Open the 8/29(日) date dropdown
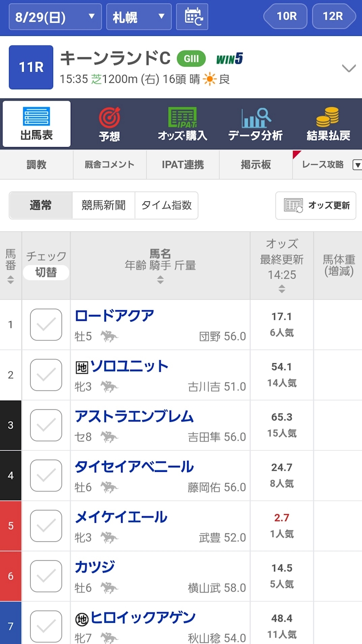This screenshot has height=644, width=362. 55,17
